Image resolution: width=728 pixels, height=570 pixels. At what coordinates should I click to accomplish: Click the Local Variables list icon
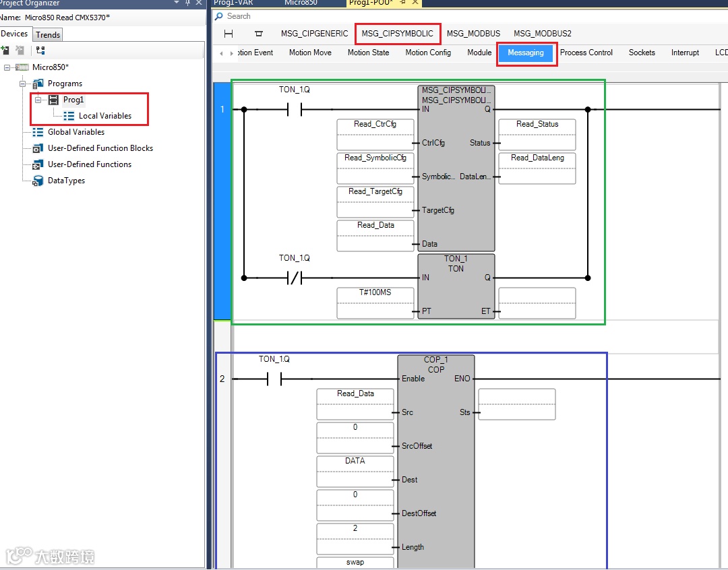69,116
